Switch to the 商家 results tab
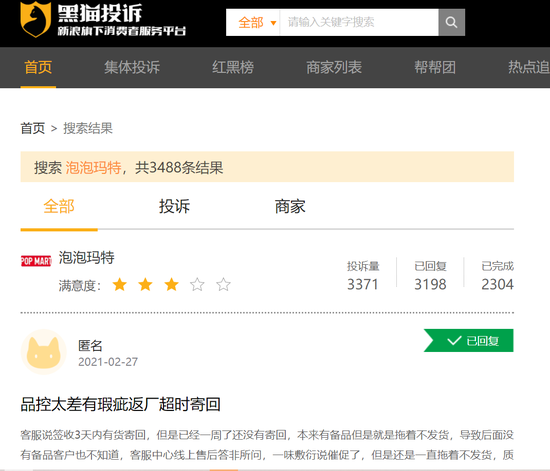The height and width of the screenshot is (471, 550). [290, 206]
